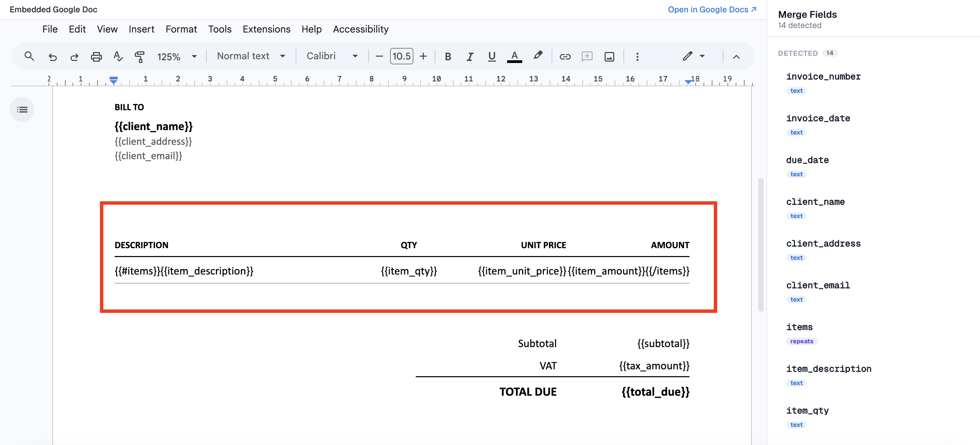Open the zoom level dropdown
Viewport: 980px width, 445px height.
pyautogui.click(x=177, y=56)
